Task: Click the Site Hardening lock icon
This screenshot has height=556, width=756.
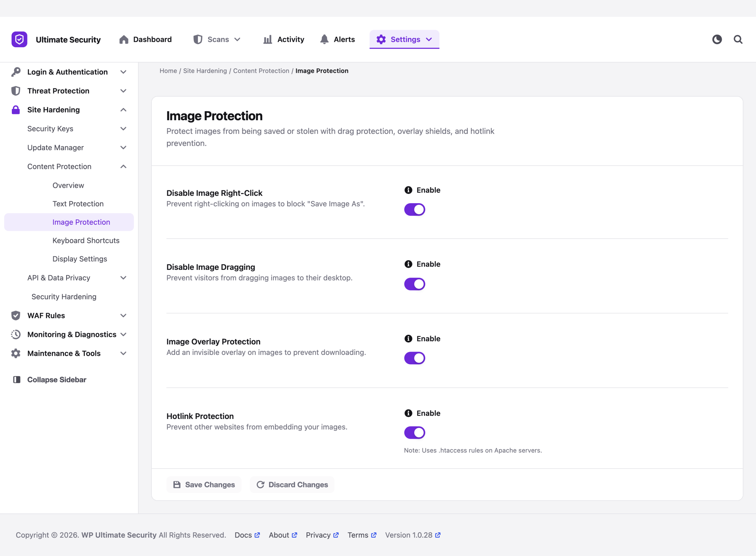Action: point(15,110)
